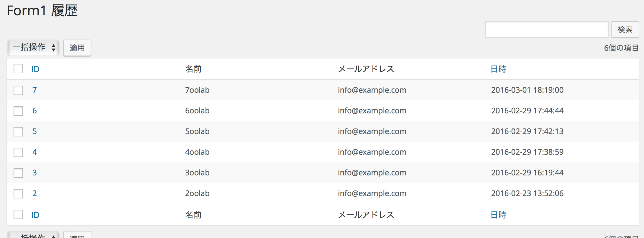
Task: Focus the search text field
Action: pos(547,30)
